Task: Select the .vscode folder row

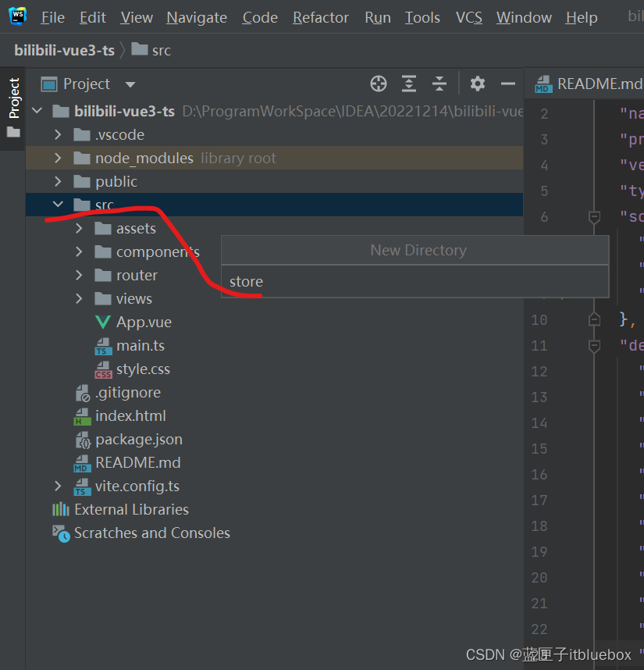Action: 274,134
